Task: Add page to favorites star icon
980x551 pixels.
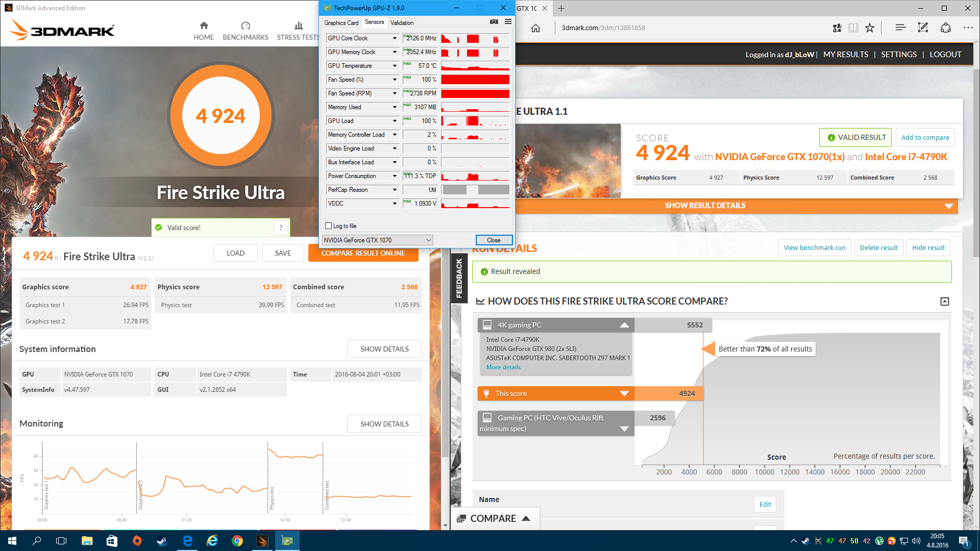Action: point(870,28)
